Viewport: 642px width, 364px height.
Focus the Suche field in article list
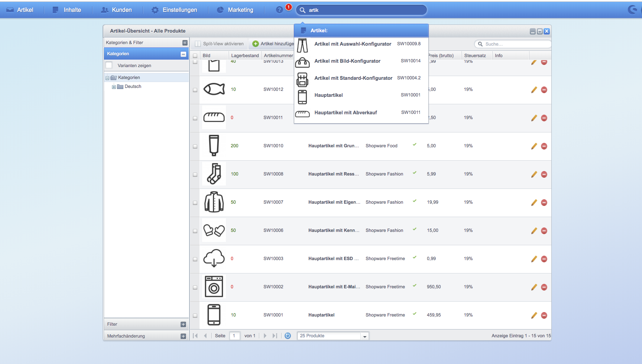click(x=513, y=44)
